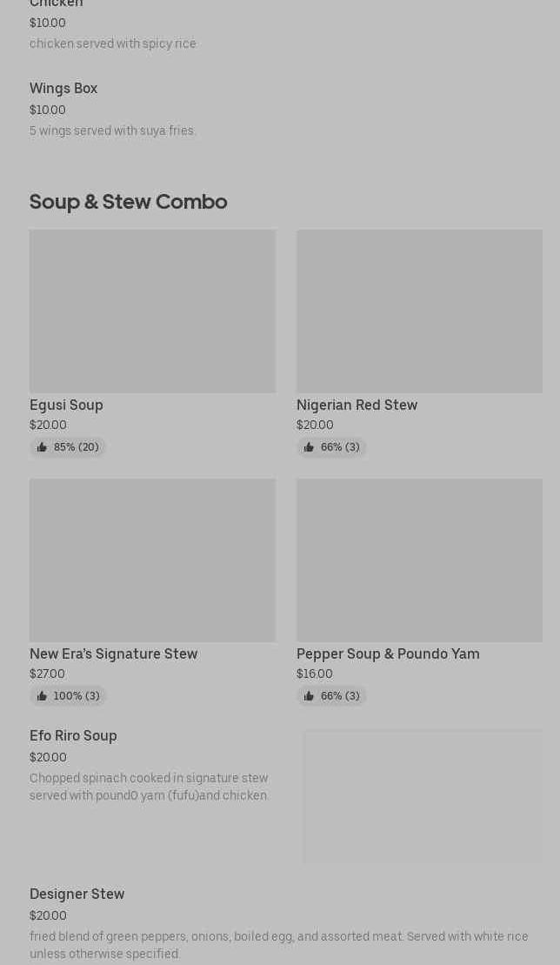Open the Efo Riro Soup item
Viewport: 560px width, 965px height.
[x=73, y=736]
